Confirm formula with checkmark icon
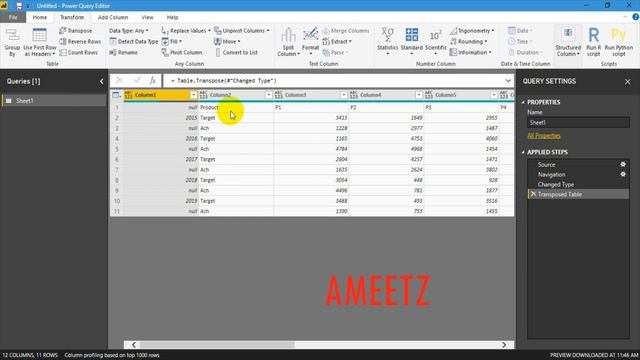The width and height of the screenshot is (640, 360). coord(137,80)
